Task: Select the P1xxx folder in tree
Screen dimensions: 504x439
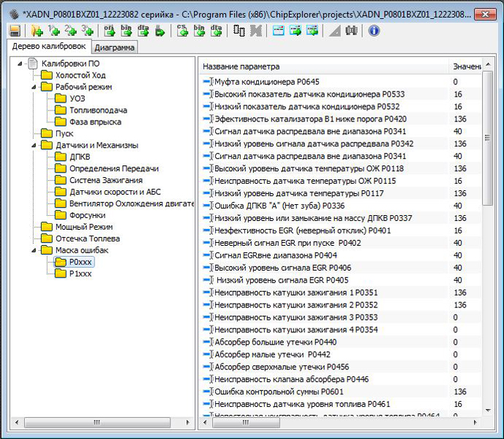Action: click(x=80, y=274)
